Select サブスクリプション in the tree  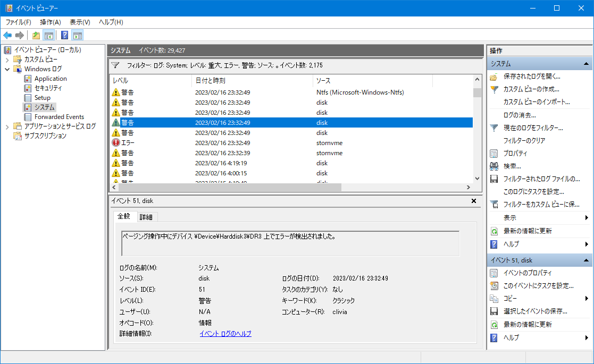(x=45, y=136)
